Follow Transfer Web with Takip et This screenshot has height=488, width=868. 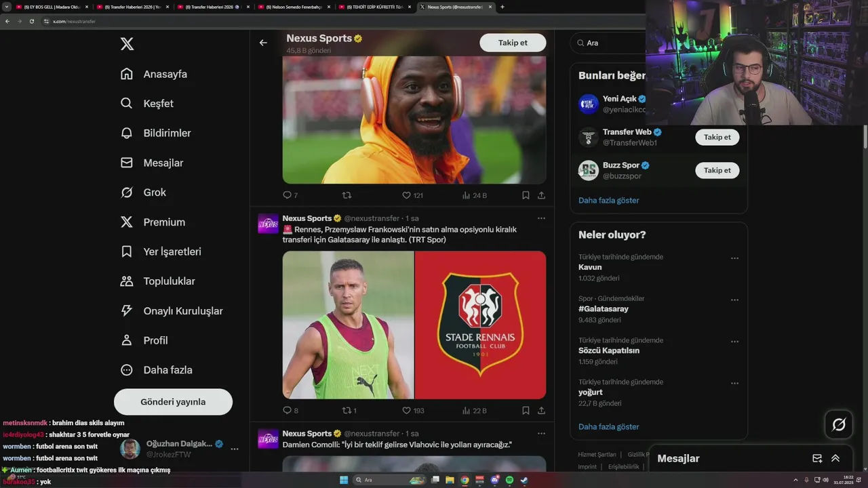pos(717,137)
